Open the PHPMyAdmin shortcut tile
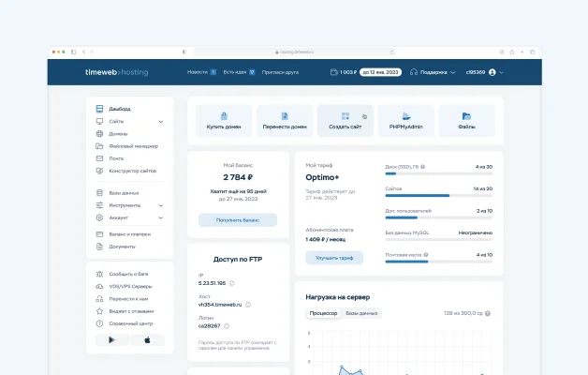This screenshot has width=588, height=375. coord(405,121)
